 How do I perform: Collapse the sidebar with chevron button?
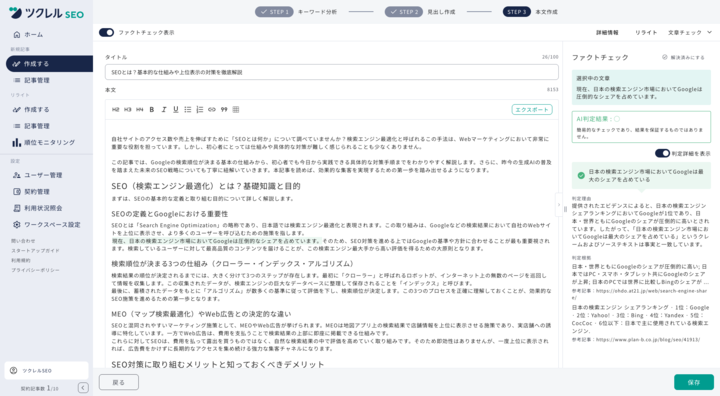click(83, 388)
